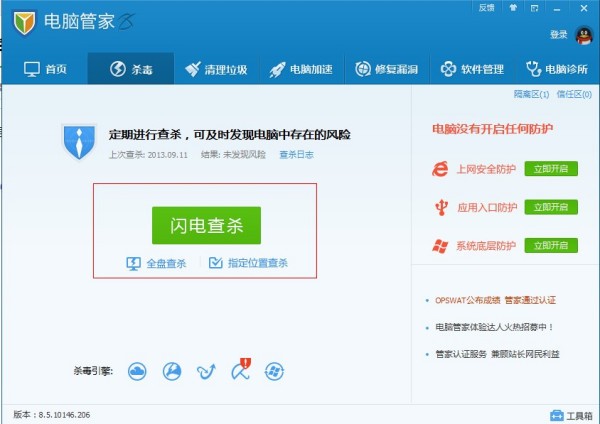Image resolution: width=600 pixels, height=424 pixels.
Task: Click the 系统底层防护 label
Action: click(x=486, y=246)
